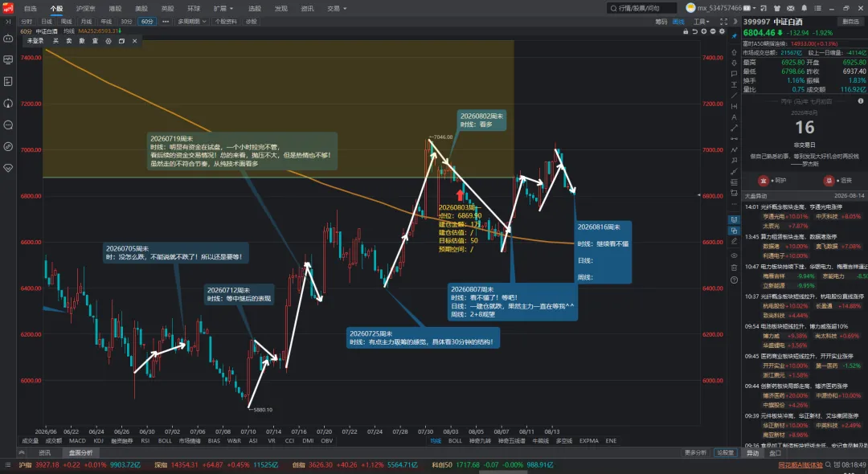Open the 沪深京 market tab
868x474 pixels.
[x=85, y=8]
